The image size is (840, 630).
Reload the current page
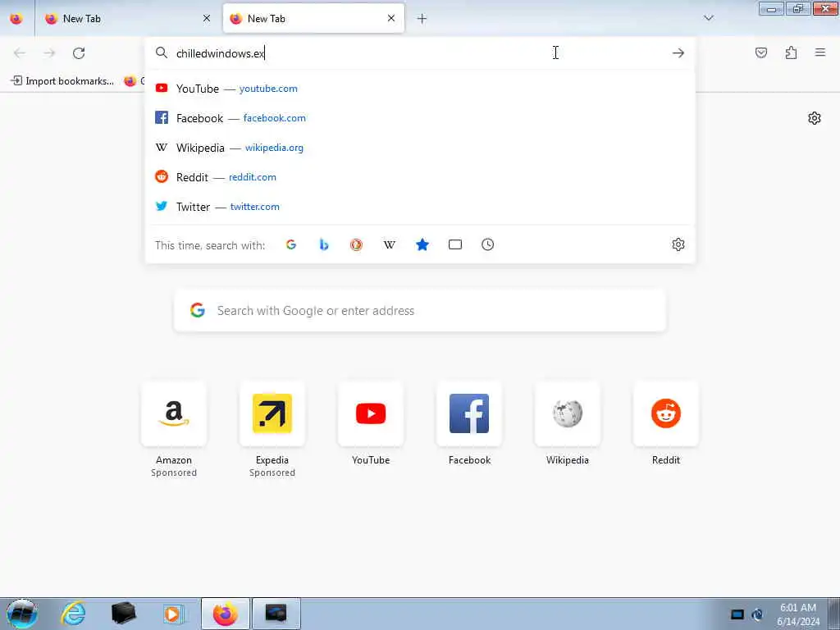point(79,53)
